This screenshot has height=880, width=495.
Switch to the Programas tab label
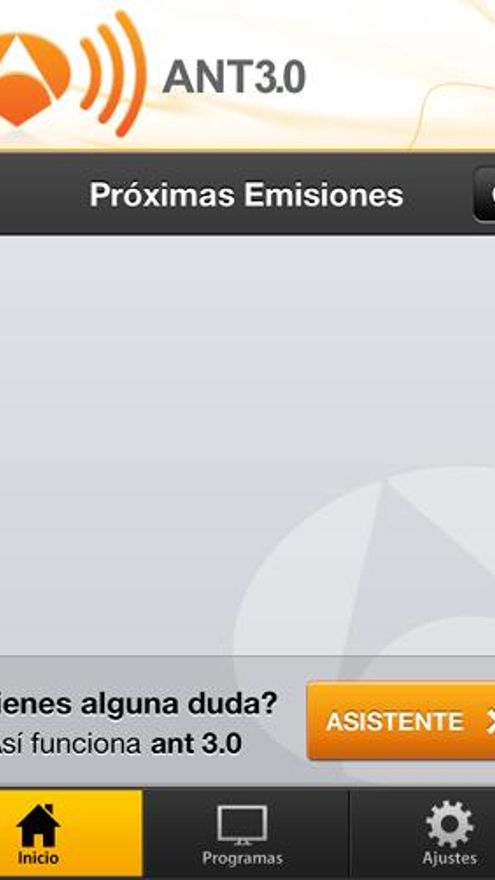point(242,858)
